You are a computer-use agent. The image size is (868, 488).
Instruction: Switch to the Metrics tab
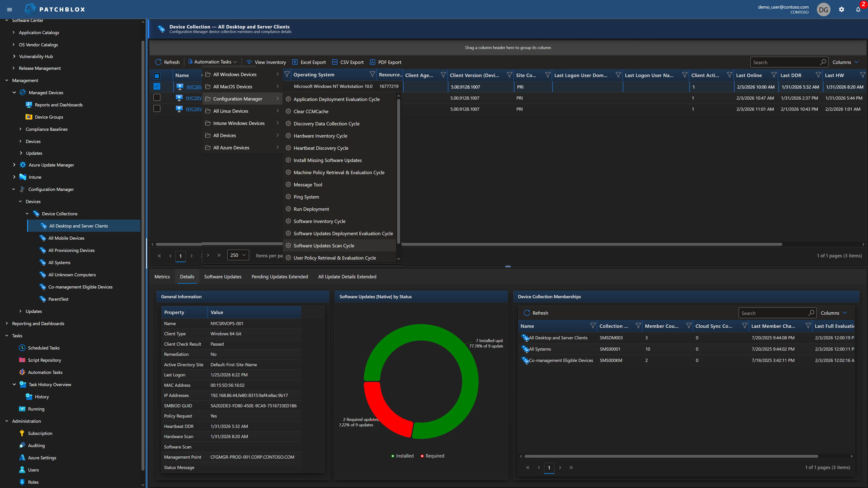click(162, 277)
